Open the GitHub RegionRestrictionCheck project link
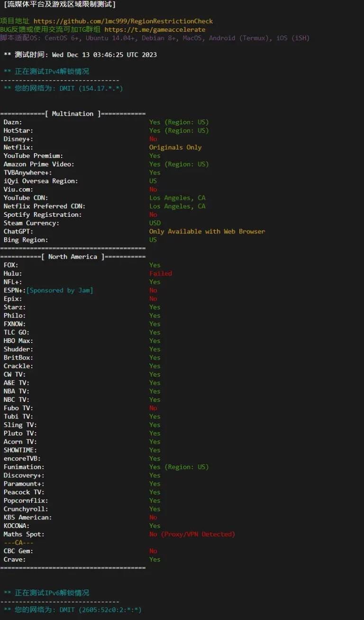 (123, 21)
